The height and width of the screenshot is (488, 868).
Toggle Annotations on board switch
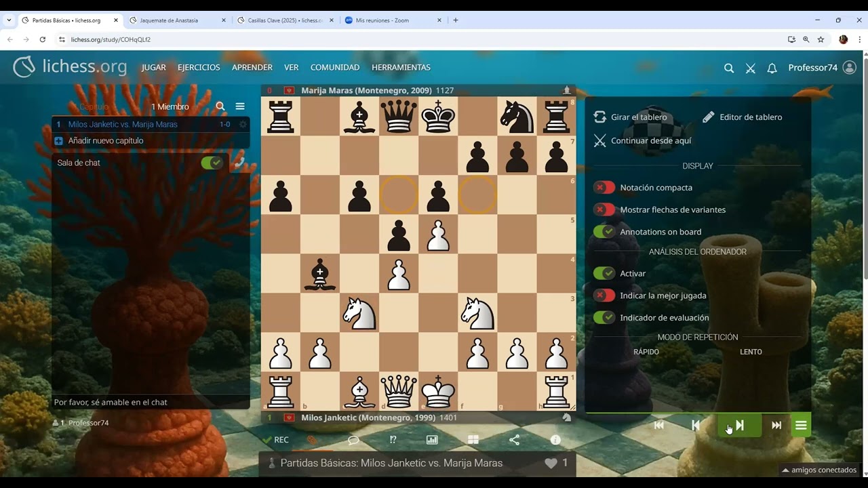[604, 232]
